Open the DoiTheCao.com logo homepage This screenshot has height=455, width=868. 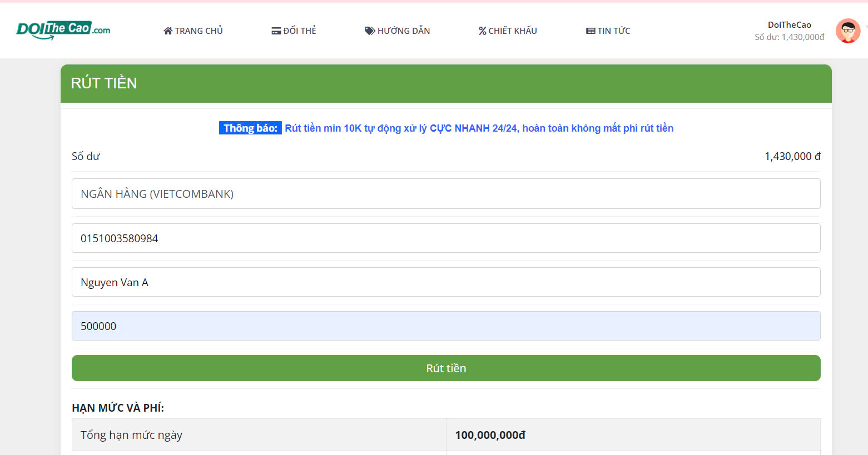coord(63,30)
